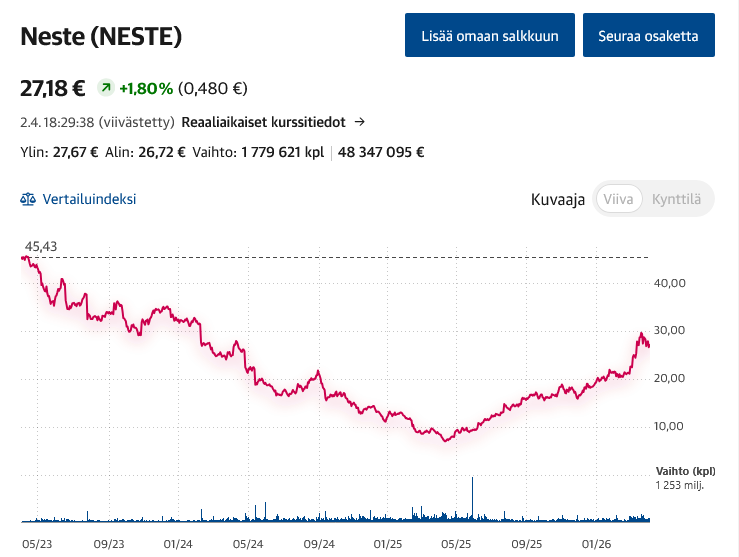Screen dimensions: 739x557
Task: Open the Vertailuindeksi comparison link
Action: (x=89, y=199)
